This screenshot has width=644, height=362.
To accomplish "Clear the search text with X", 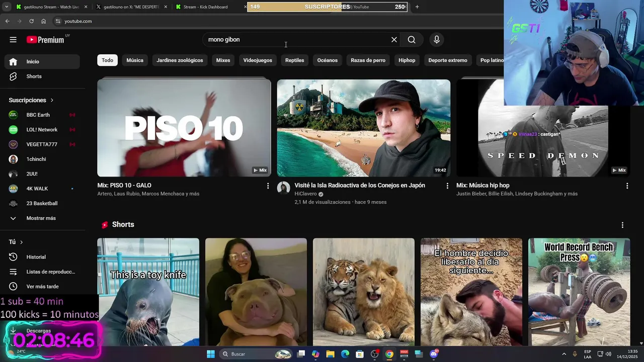I will pyautogui.click(x=394, y=40).
